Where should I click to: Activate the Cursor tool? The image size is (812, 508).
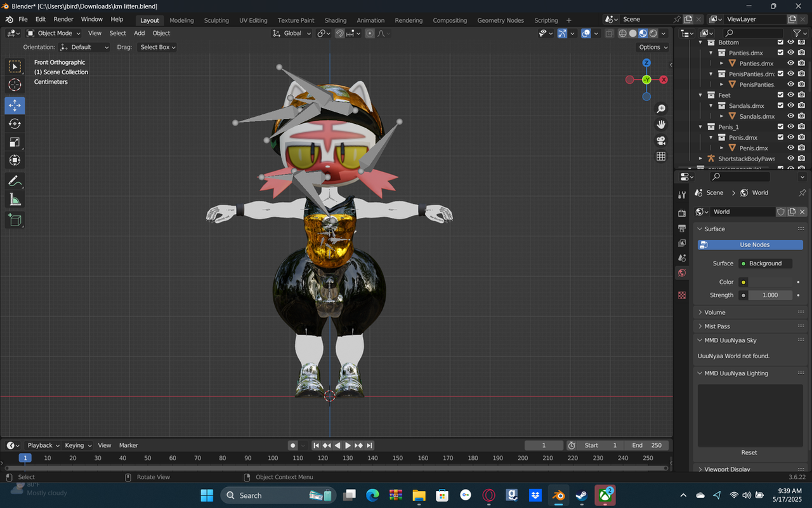click(15, 85)
